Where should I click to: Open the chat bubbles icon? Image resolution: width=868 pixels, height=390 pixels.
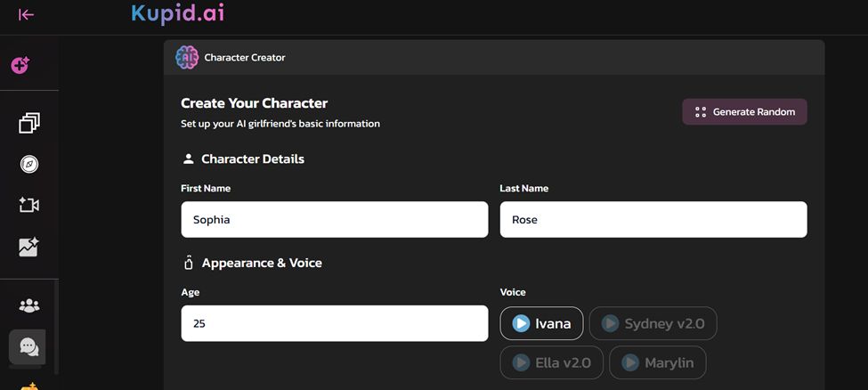tap(28, 346)
